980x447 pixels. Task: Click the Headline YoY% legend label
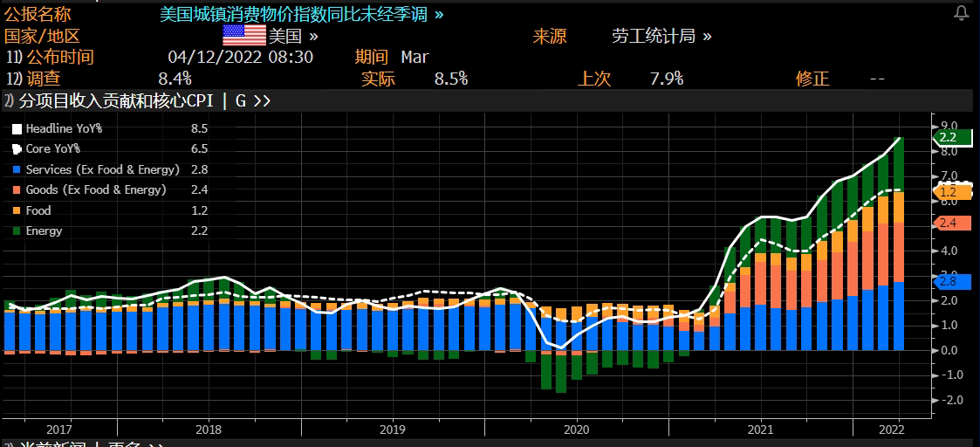64,129
